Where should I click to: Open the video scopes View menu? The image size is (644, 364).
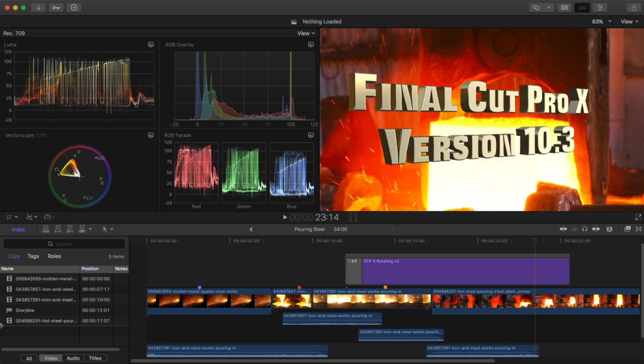click(306, 33)
